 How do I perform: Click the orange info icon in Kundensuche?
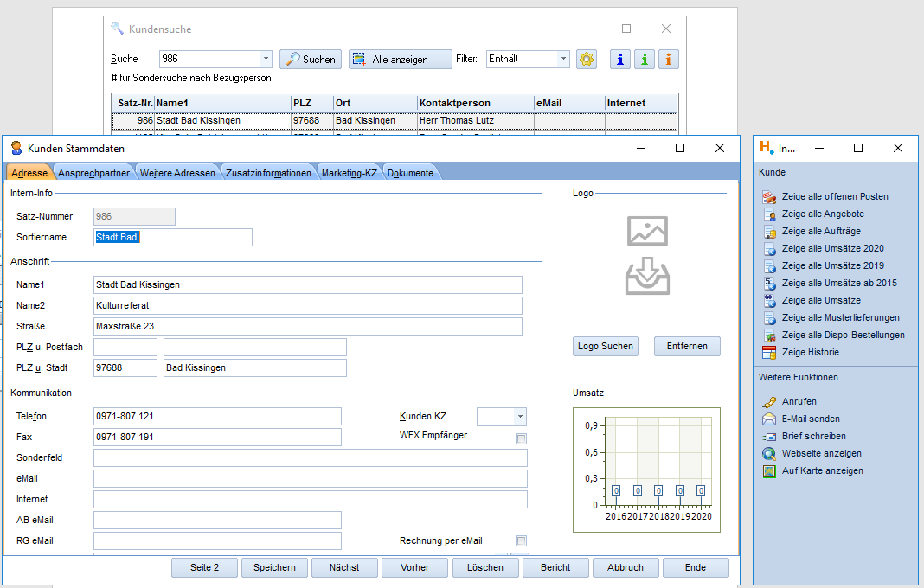pyautogui.click(x=668, y=59)
